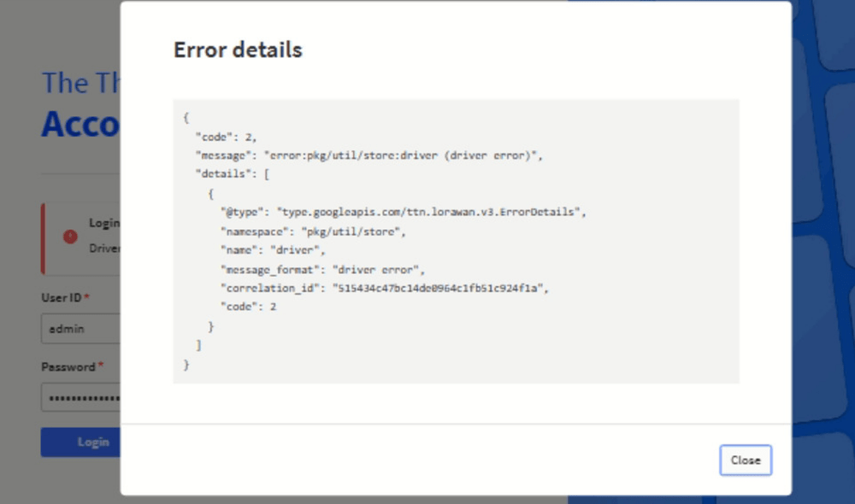Image resolution: width=855 pixels, height=504 pixels.
Task: Click the nested "code": 2 line
Action: pos(248,307)
